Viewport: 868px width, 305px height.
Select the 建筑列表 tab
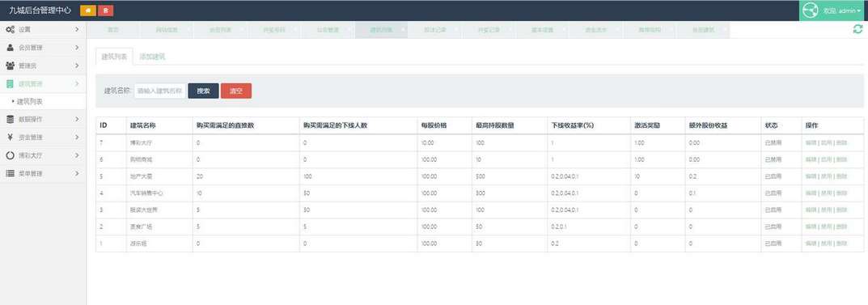(114, 57)
